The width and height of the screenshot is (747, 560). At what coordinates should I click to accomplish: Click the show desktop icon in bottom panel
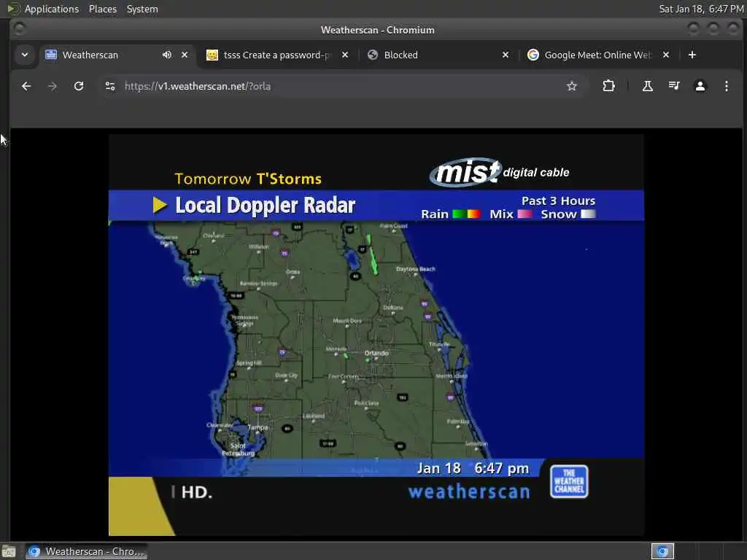(x=9, y=551)
